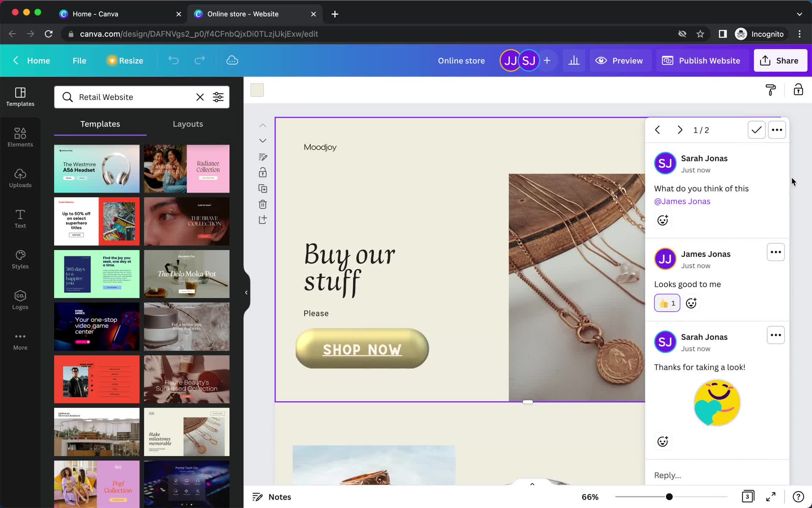Drag the zoom level slider to adjust view
Image resolution: width=812 pixels, height=508 pixels.
click(669, 497)
